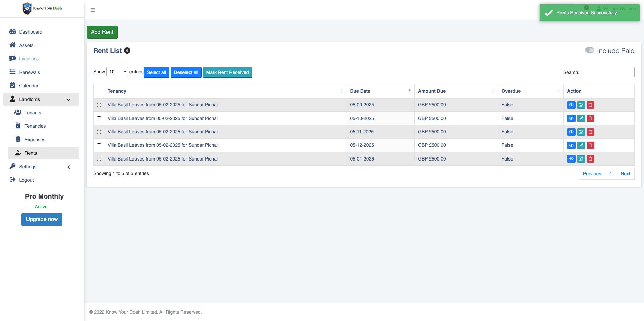Select the row checkbox for 05-12-2025 rent
The height and width of the screenshot is (321, 644).
tap(99, 145)
